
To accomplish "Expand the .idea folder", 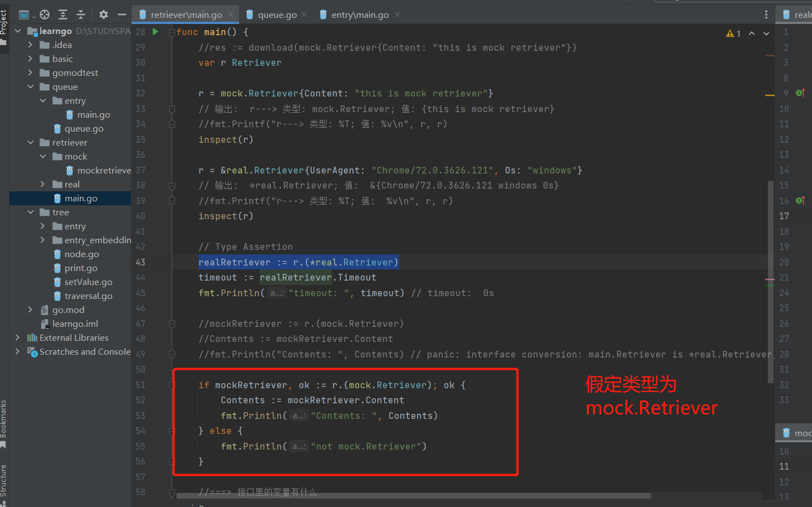I will pyautogui.click(x=30, y=45).
